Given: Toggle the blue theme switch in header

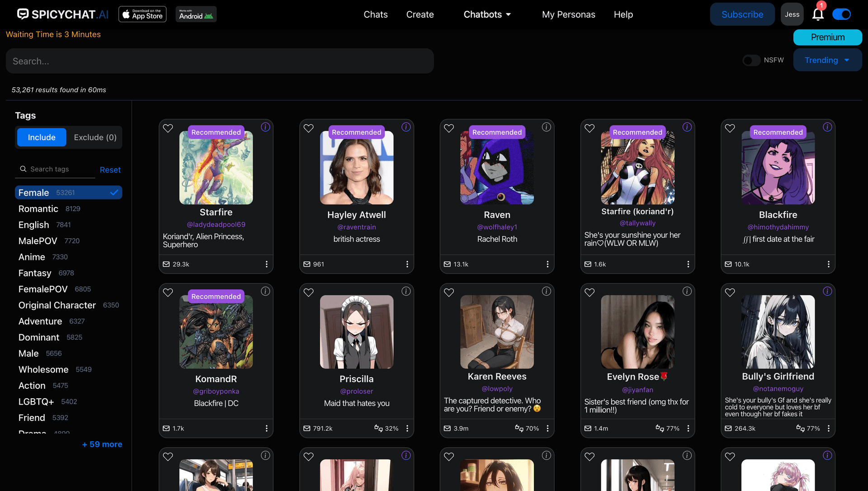Looking at the screenshot, I should click(841, 14).
